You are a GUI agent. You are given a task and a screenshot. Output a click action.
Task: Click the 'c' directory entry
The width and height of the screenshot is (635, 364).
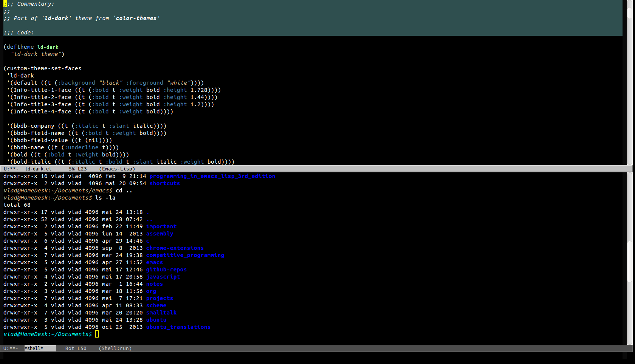[x=148, y=241]
